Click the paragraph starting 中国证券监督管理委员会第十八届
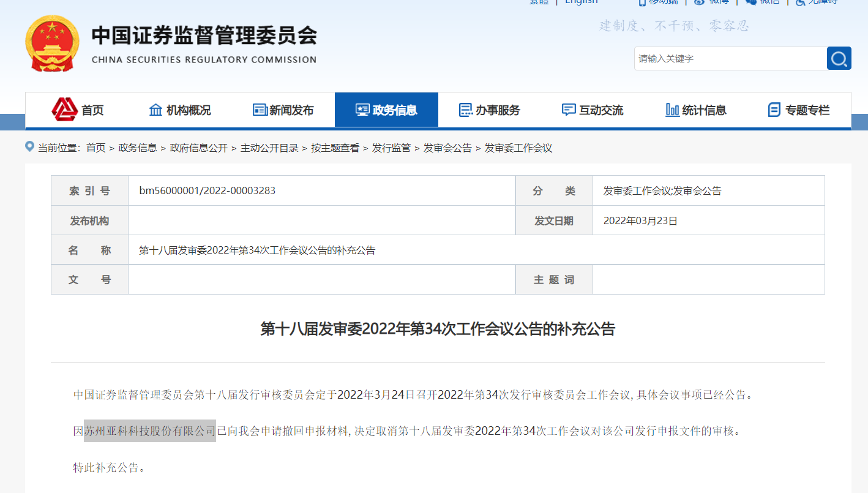Image resolution: width=868 pixels, height=493 pixels. pyautogui.click(x=413, y=394)
